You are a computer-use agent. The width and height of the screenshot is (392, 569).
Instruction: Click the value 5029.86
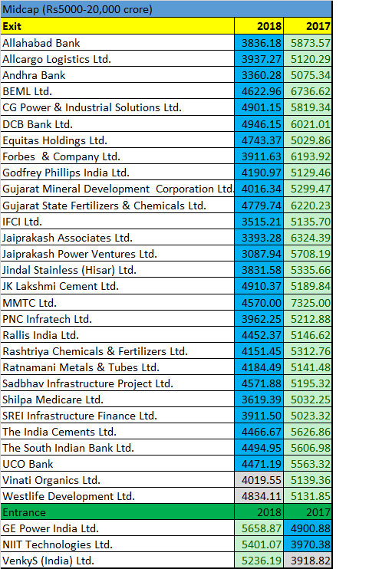(308, 140)
